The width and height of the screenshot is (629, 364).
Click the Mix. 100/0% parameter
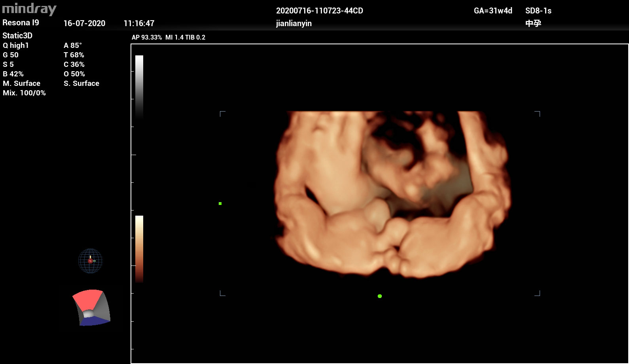point(24,93)
